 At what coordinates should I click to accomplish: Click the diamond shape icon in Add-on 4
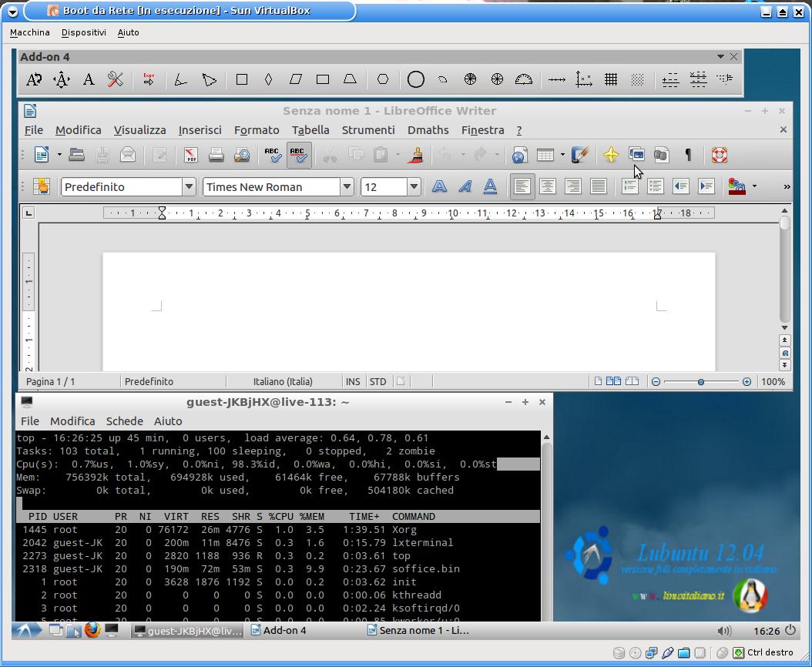coord(268,79)
